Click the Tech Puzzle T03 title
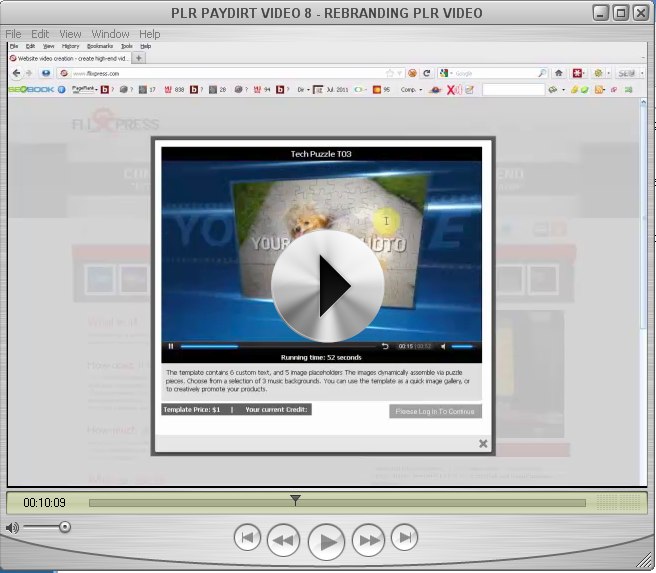 321,154
